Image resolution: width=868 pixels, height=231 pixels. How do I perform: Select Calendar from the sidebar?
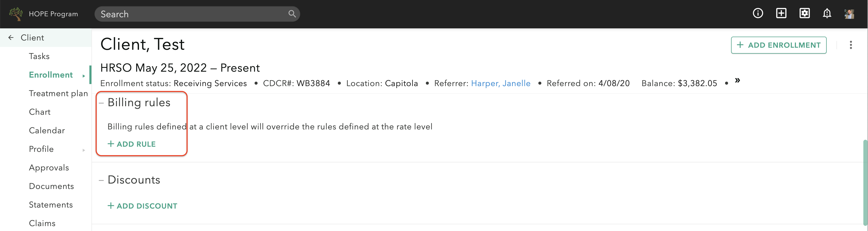(x=47, y=130)
